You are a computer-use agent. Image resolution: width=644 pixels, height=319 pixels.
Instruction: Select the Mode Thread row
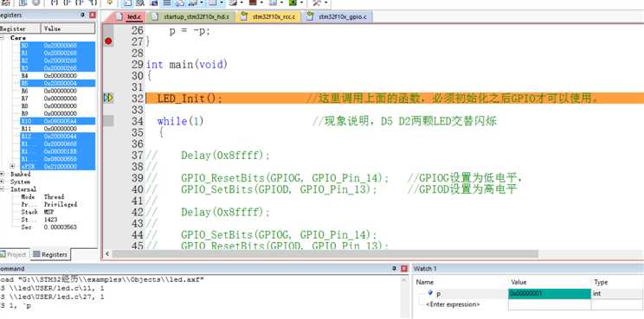[x=57, y=197]
